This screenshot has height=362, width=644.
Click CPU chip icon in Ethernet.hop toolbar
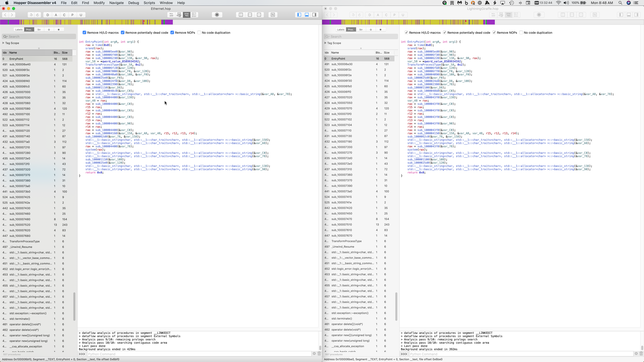(217, 15)
